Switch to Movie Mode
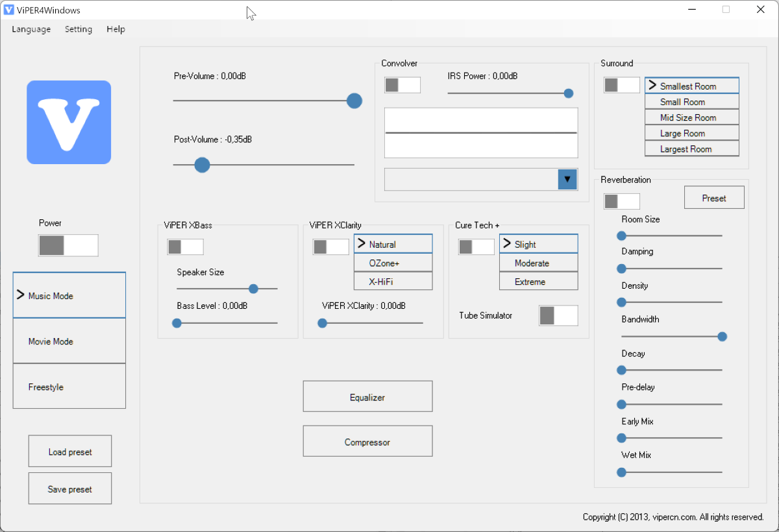The image size is (779, 532). coord(69,341)
